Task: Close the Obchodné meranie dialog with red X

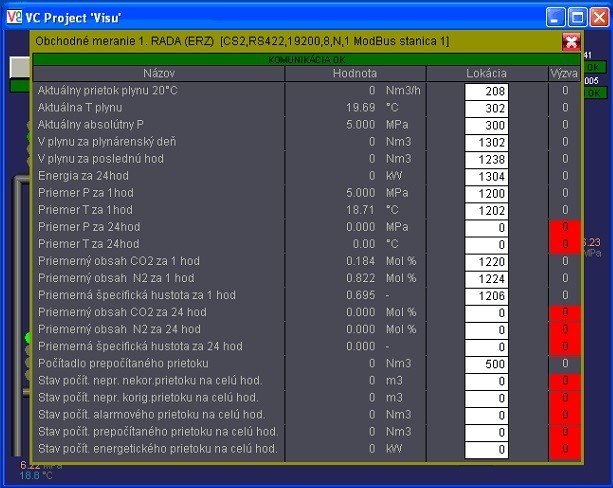Action: click(x=571, y=42)
